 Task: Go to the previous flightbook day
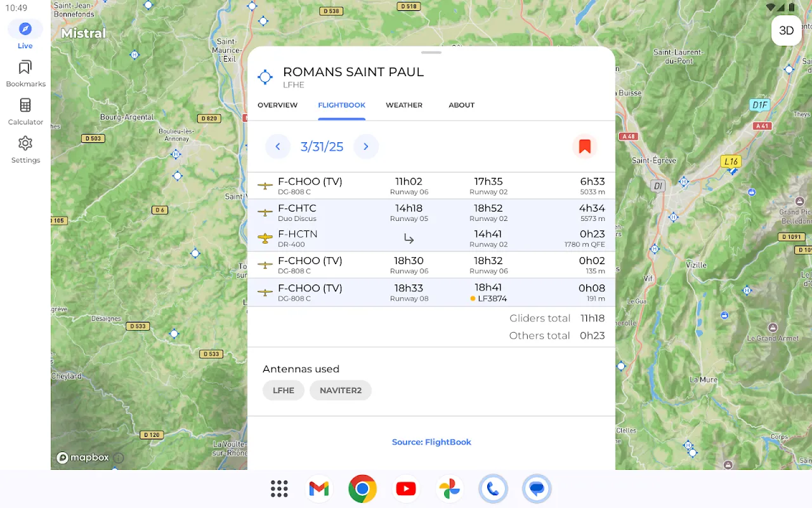coord(277,147)
